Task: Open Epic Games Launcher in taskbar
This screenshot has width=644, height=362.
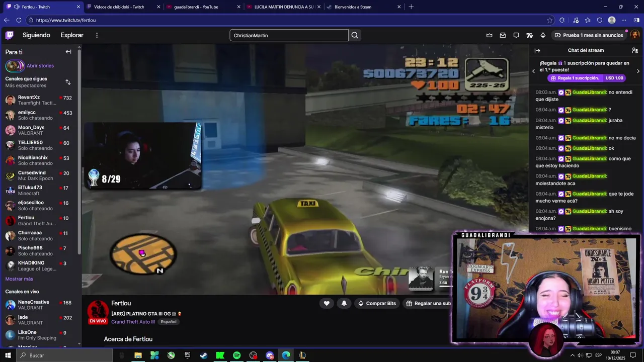Action: (187, 355)
